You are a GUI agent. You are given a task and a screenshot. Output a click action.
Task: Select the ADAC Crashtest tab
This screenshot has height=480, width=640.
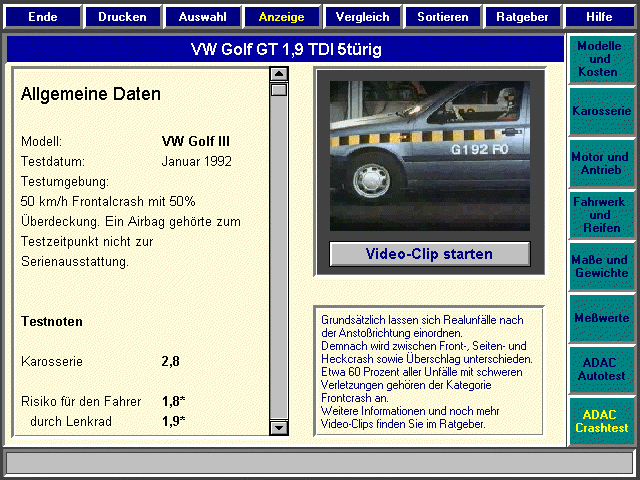[x=600, y=421]
